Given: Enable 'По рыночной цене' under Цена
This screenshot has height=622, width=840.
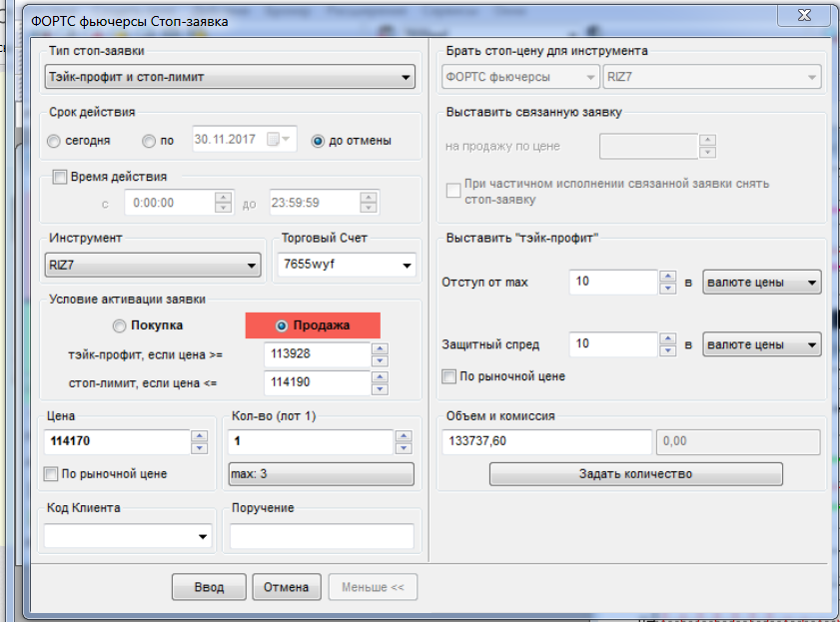Looking at the screenshot, I should click(x=51, y=473).
